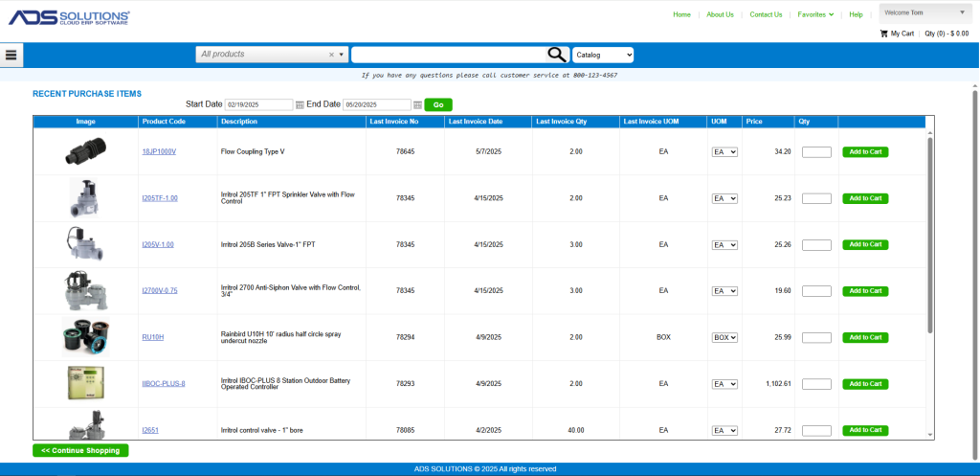Viewport: 980px width, 476px height.
Task: Open UOM dropdown for I205TF-1.00
Action: coord(725,198)
